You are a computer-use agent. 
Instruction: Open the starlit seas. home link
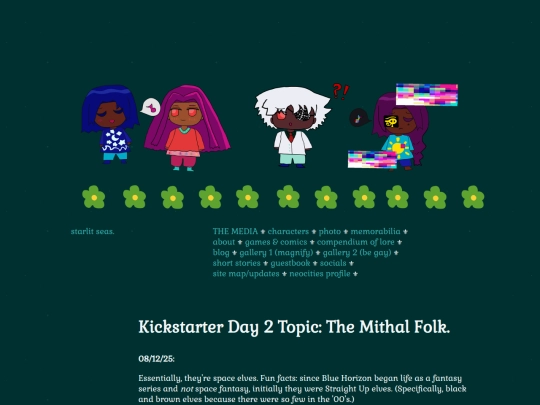pyautogui.click(x=92, y=231)
